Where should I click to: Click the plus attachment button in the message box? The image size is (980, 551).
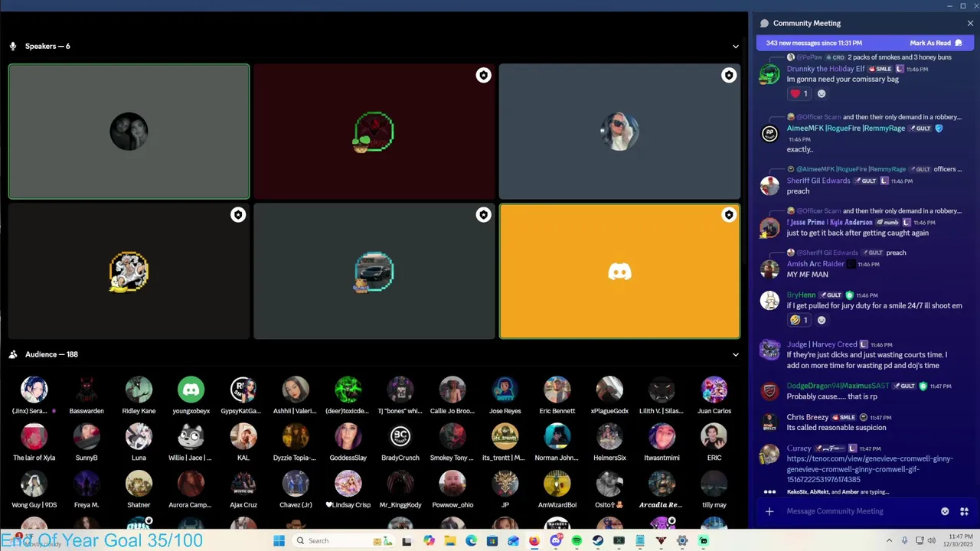coord(769,511)
